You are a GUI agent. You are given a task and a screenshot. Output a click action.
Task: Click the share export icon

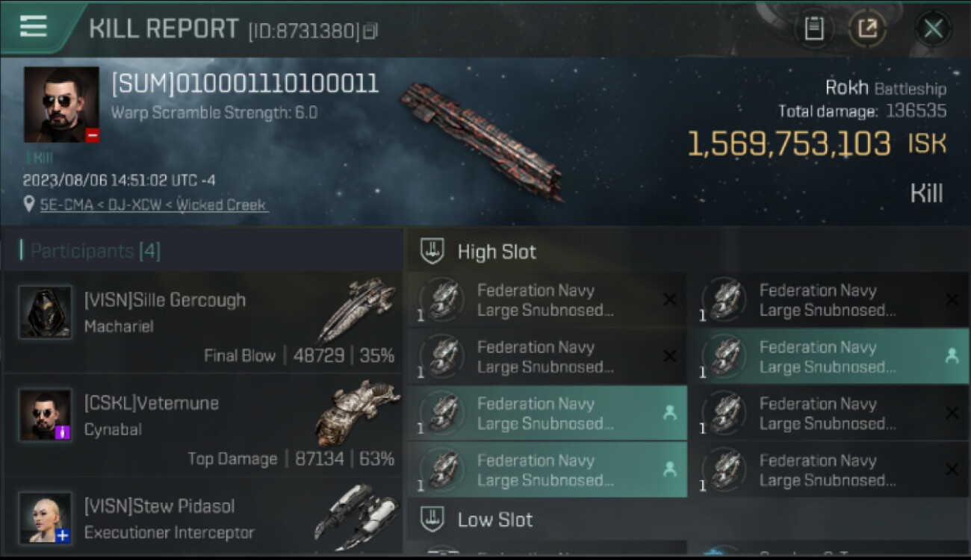pyautogui.click(x=866, y=29)
